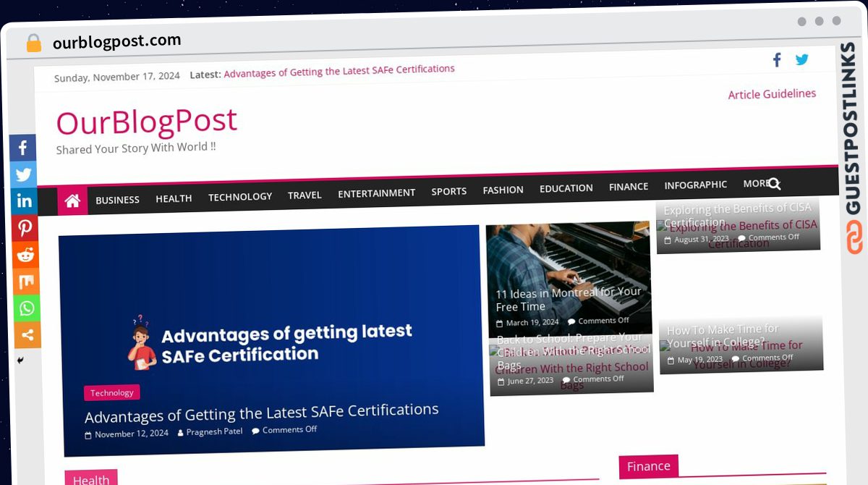Open the INFOGRAPHIC menu item
The image size is (868, 485).
[696, 185]
